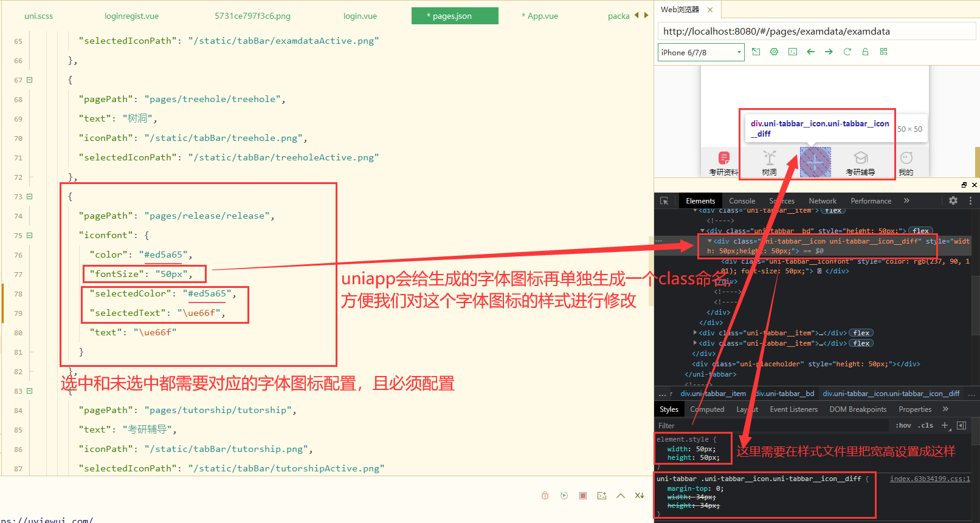Image resolution: width=980 pixels, height=523 pixels.
Task: Select div.uni-tabbar__item breadcrumb
Action: click(713, 394)
